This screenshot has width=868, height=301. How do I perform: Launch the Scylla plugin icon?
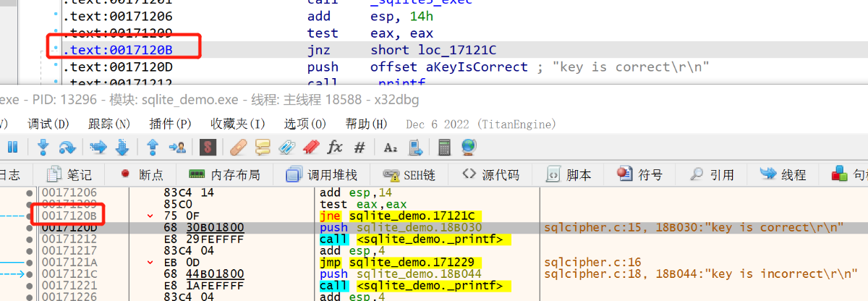point(208,147)
